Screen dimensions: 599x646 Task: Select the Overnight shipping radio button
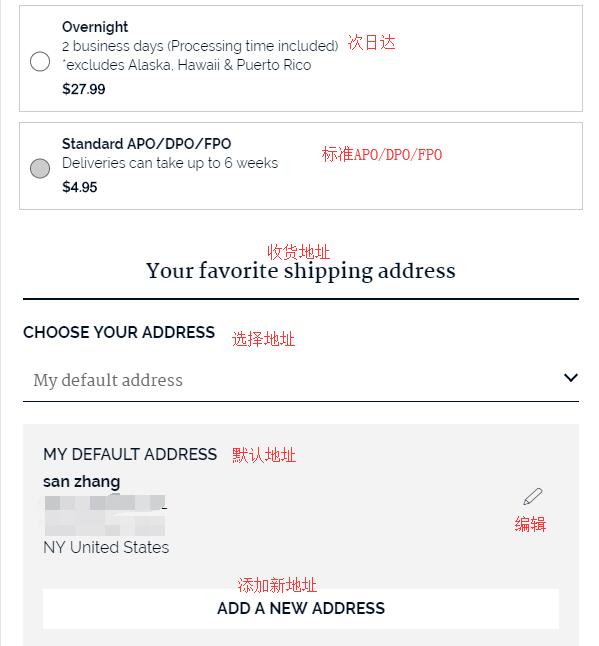40,61
